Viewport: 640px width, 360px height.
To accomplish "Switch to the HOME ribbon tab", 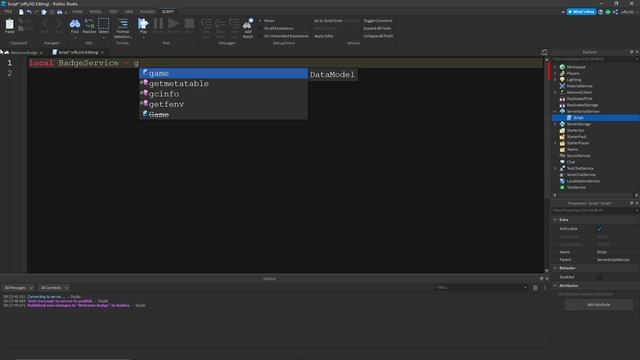I will [x=77, y=12].
